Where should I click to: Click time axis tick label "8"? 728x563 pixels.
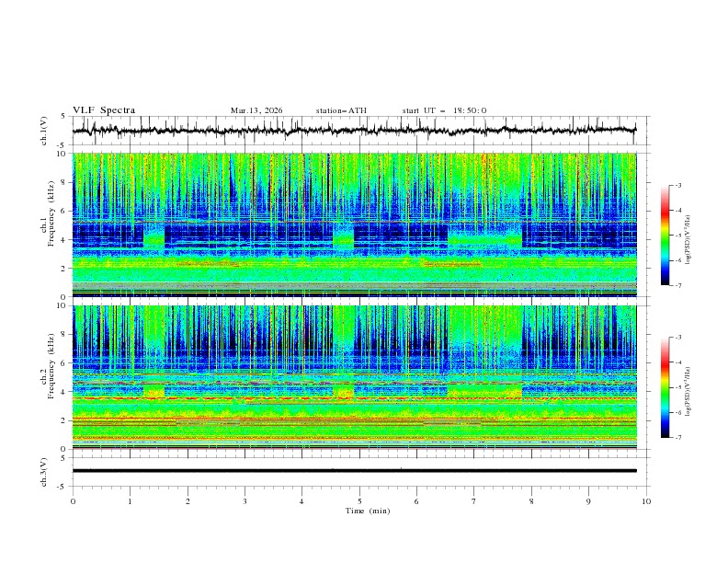[x=531, y=501]
